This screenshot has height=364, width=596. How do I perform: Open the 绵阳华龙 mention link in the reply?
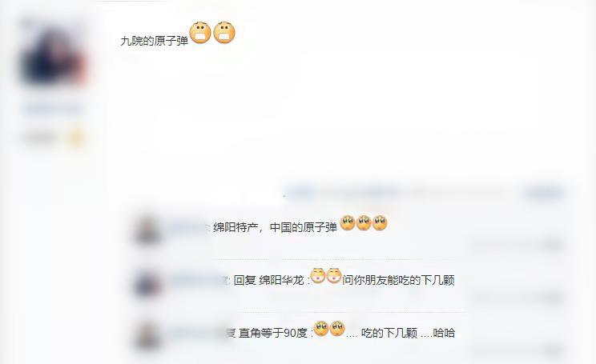282,281
